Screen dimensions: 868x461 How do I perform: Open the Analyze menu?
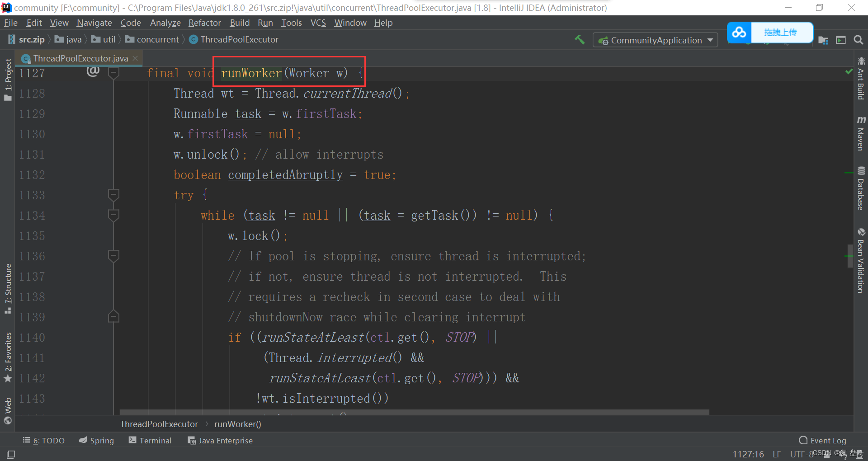coord(165,23)
